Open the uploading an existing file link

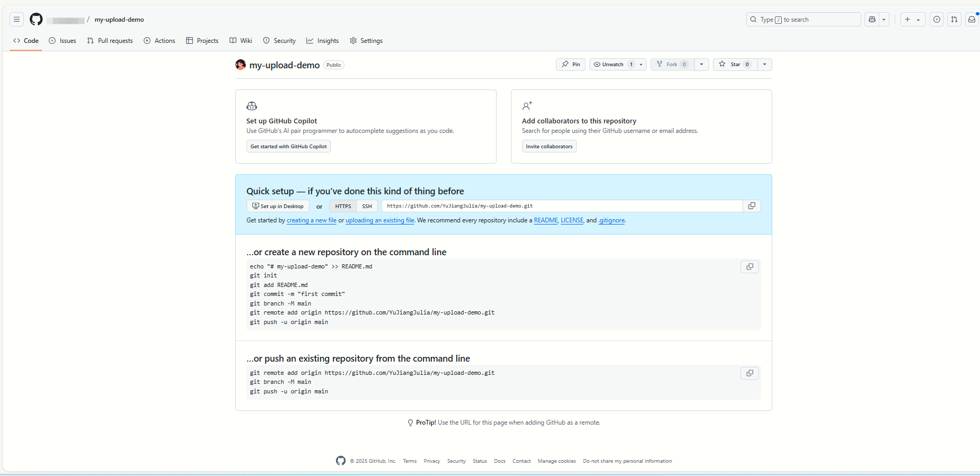(380, 221)
